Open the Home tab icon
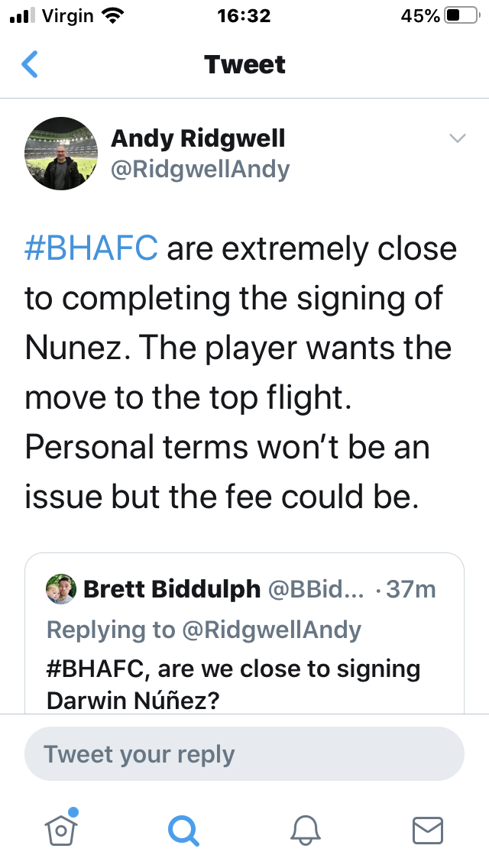This screenshot has width=489, height=868. 61,828
